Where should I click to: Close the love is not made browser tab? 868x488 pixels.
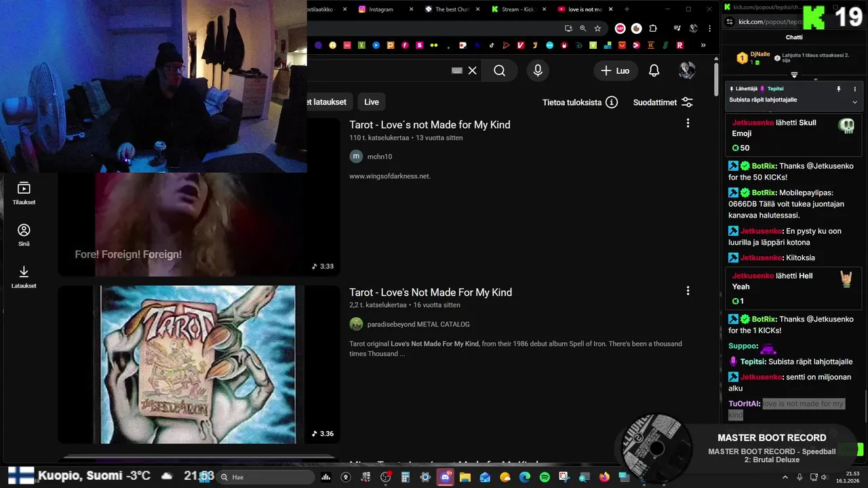(x=611, y=9)
